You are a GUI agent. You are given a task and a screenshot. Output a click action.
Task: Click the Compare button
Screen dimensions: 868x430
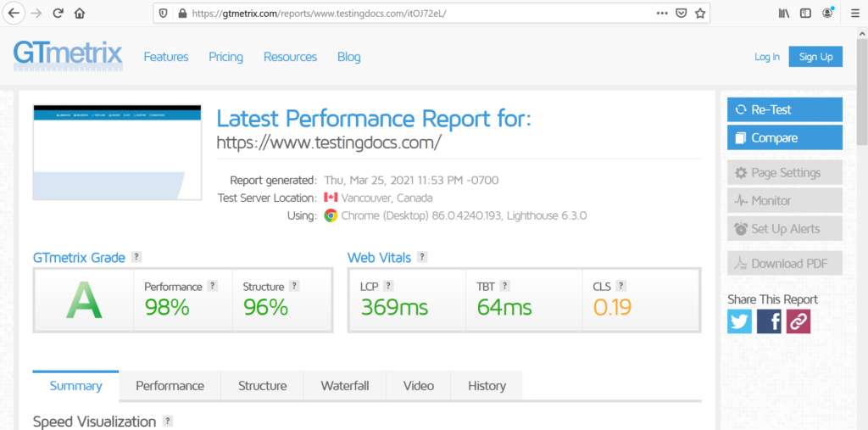[785, 137]
